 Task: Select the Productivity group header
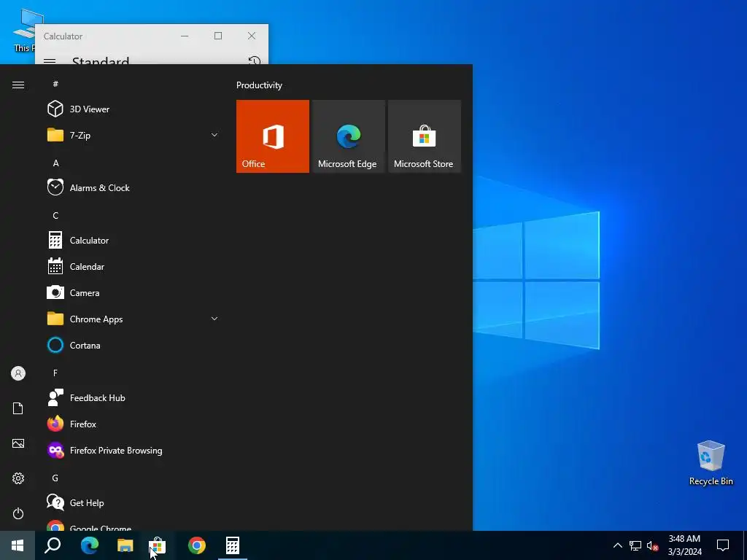pos(259,85)
